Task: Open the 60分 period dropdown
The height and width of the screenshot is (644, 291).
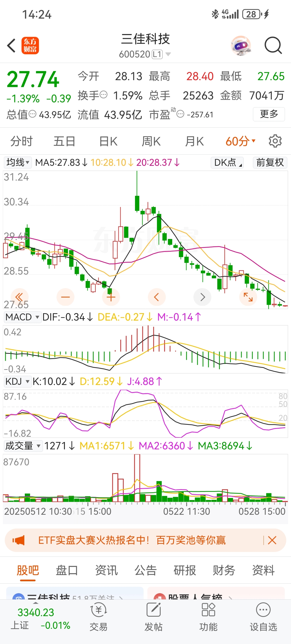Action: (x=240, y=141)
